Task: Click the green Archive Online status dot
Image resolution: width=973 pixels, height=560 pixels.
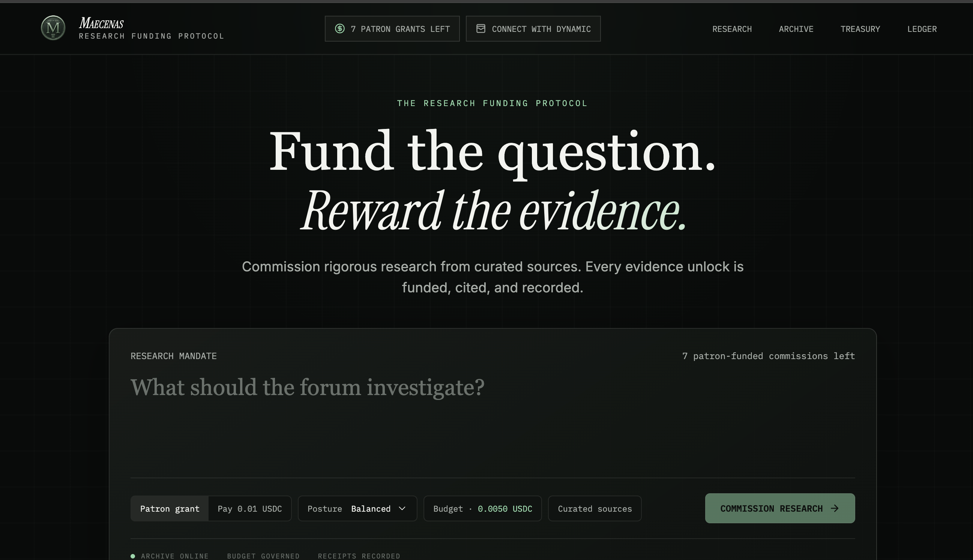Action: (x=133, y=556)
